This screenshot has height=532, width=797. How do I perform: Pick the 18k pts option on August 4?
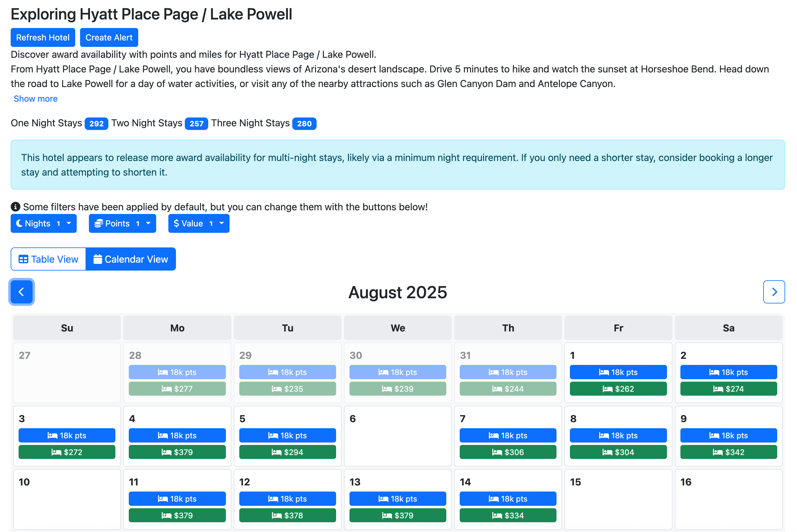pos(177,435)
